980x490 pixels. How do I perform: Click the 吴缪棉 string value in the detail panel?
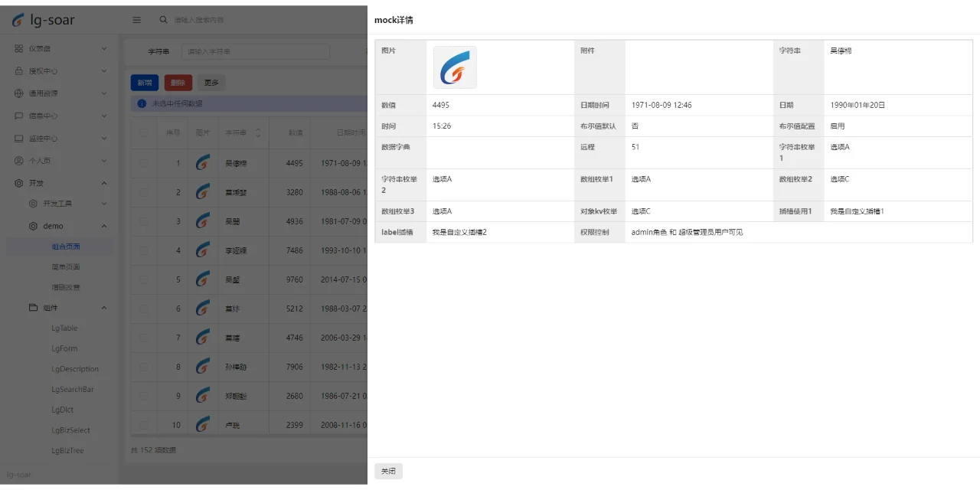coord(841,51)
